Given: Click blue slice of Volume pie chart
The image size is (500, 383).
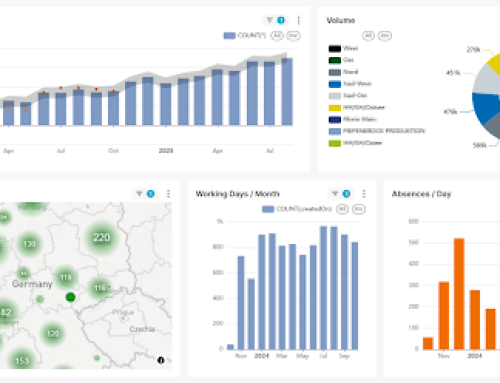Looking at the screenshot, I should [486, 107].
